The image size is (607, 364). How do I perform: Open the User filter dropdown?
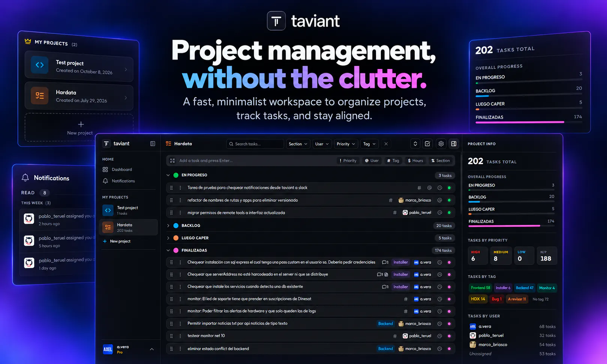(322, 144)
